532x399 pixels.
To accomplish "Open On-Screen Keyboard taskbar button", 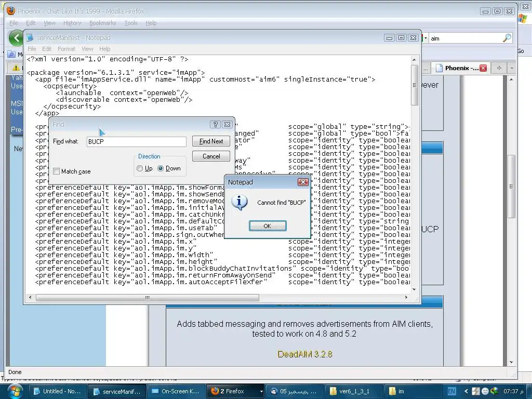I will tap(176, 391).
